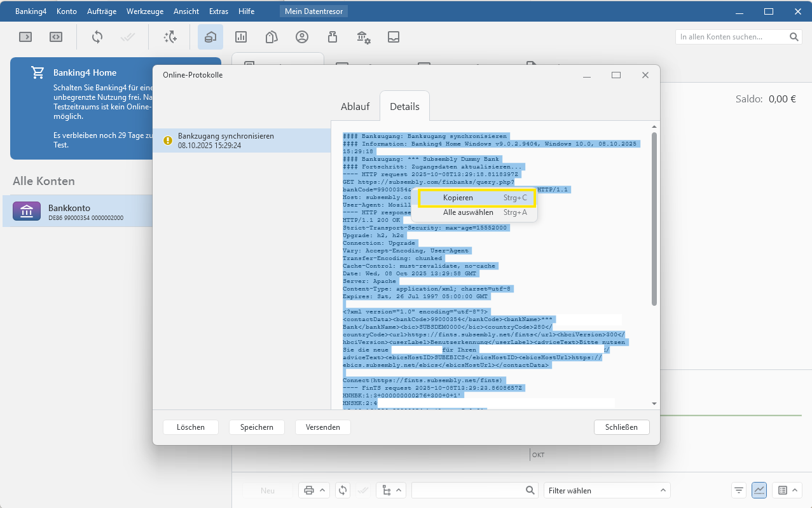Open the Hilfe menu

pyautogui.click(x=246, y=11)
